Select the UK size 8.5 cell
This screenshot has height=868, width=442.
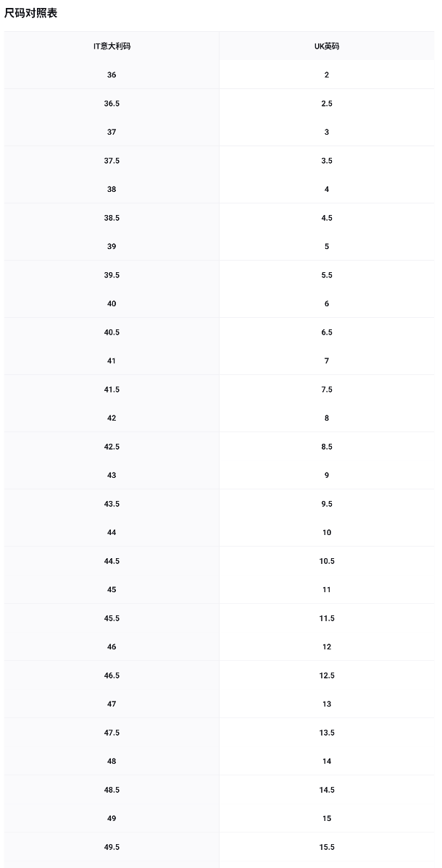coord(327,447)
